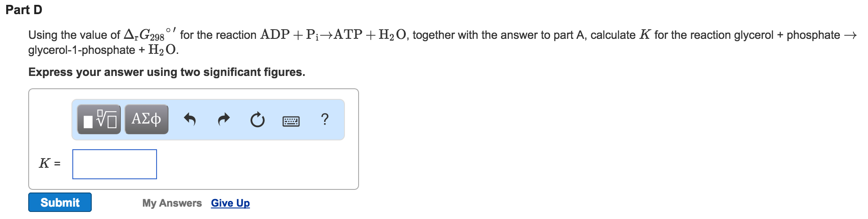
Task: Click the bold significant figures instruction
Action: click(167, 72)
